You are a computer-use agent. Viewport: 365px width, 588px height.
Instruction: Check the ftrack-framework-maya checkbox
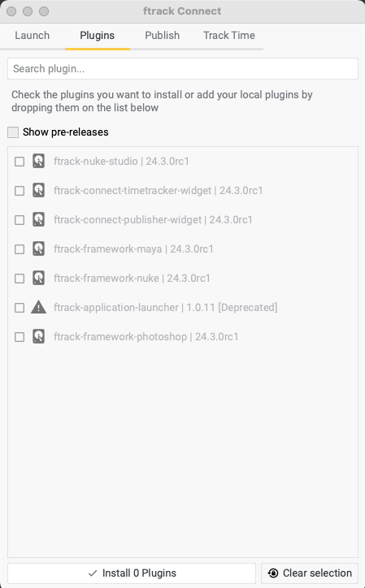point(20,249)
